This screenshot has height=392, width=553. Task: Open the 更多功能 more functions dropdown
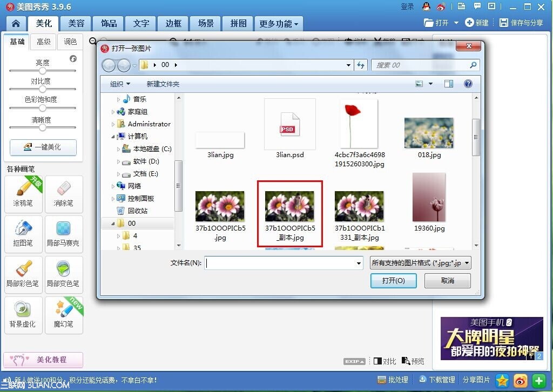click(279, 24)
